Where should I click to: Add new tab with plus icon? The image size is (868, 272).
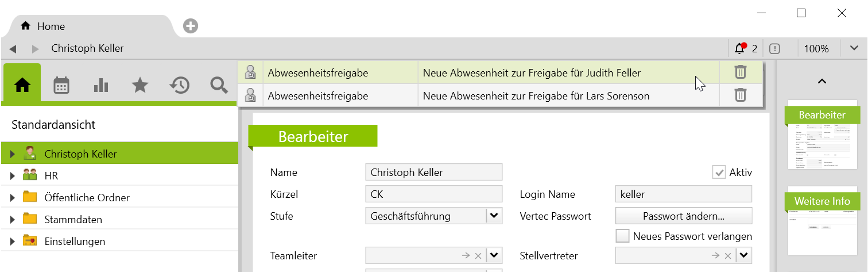click(191, 26)
